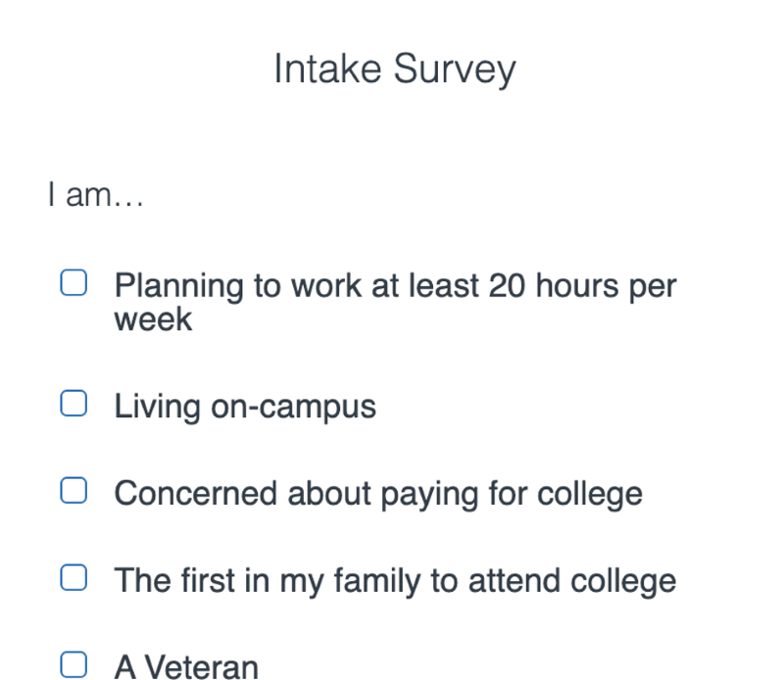Click the 'Intake Survey' heading
This screenshot has height=680, width=784.
tap(395, 70)
